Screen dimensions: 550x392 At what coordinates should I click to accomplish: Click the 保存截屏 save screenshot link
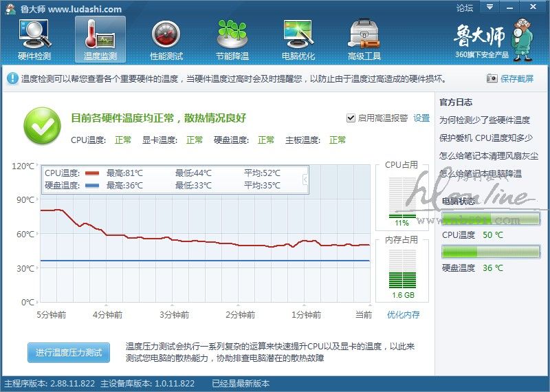(x=517, y=78)
